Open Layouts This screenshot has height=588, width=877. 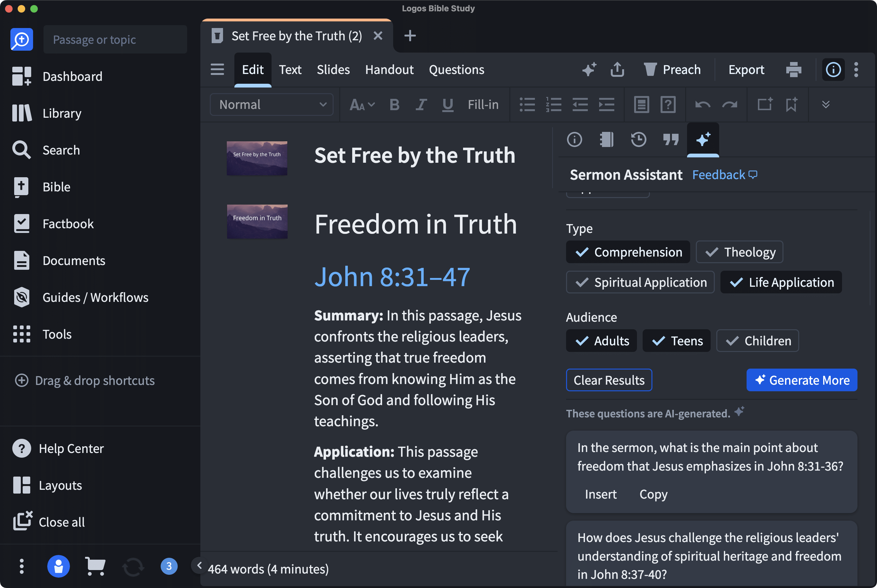pyautogui.click(x=47, y=485)
